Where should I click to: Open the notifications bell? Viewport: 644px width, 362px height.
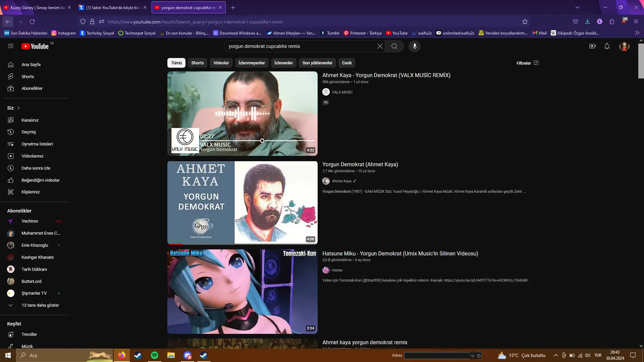click(607, 46)
